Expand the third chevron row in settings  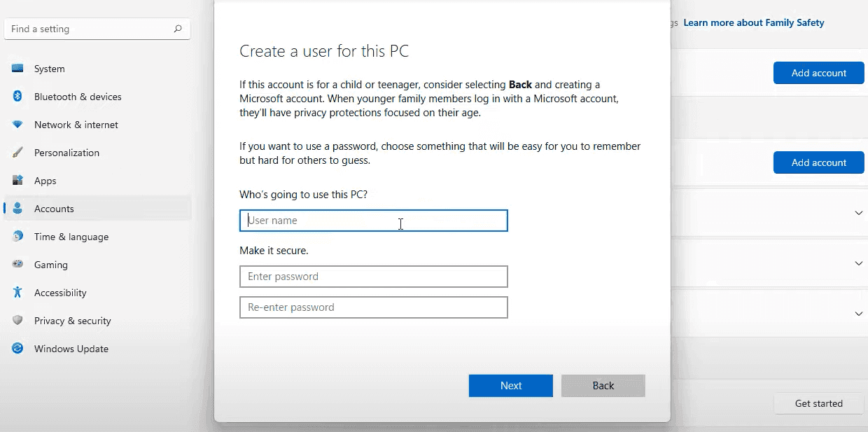pos(859,314)
